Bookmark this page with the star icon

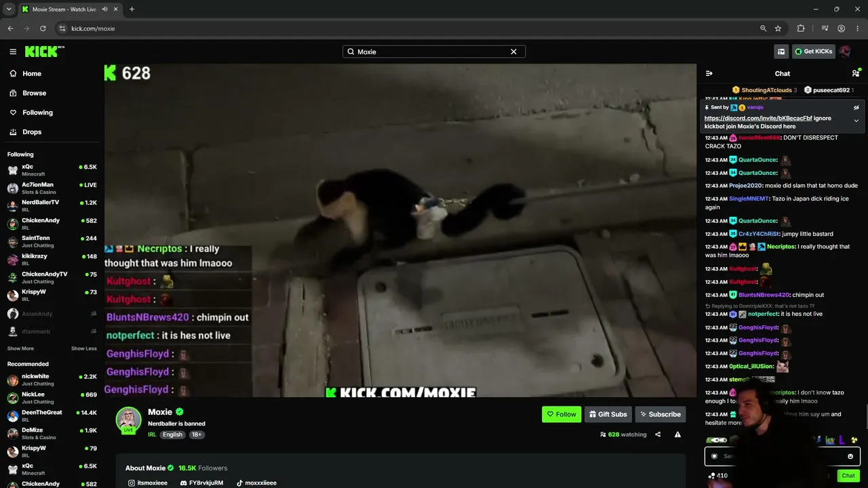[x=778, y=28]
